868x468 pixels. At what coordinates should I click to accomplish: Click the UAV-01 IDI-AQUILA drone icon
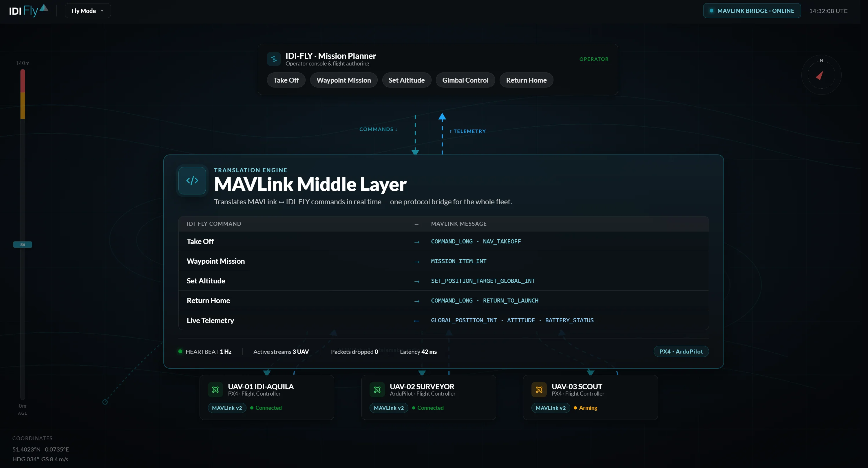[215, 390]
